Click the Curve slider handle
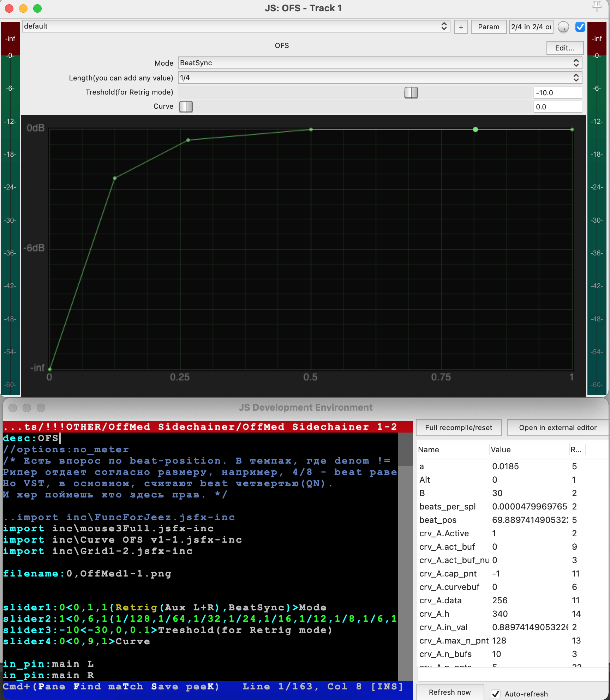The image size is (610, 700). 186,107
